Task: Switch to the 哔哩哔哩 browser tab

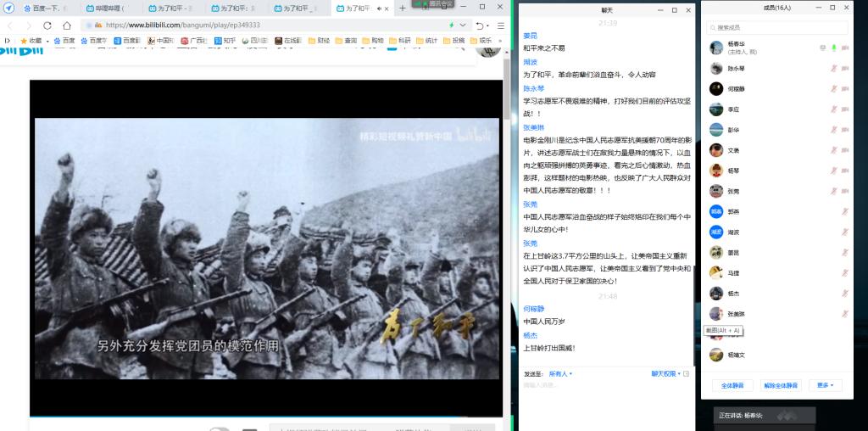Action: point(108,8)
